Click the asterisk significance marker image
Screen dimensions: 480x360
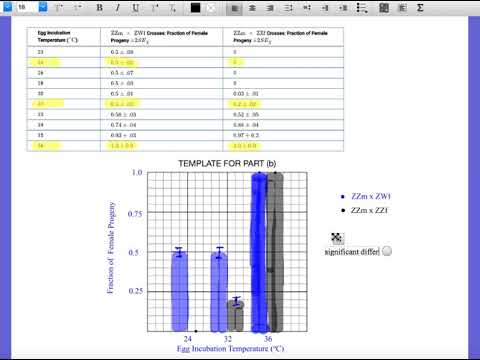click(337, 238)
